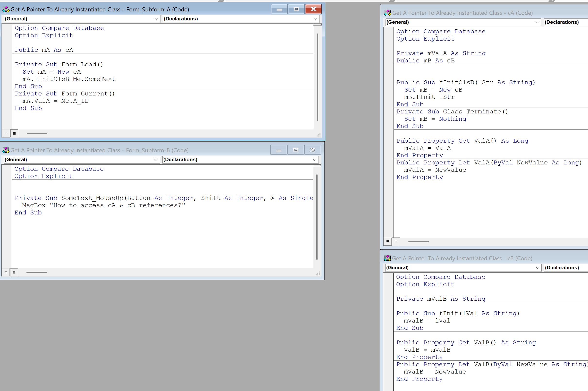The width and height of the screenshot is (588, 391).
Task: Open the (Declarations) dropdown in Subform-B window
Action: pos(315,160)
